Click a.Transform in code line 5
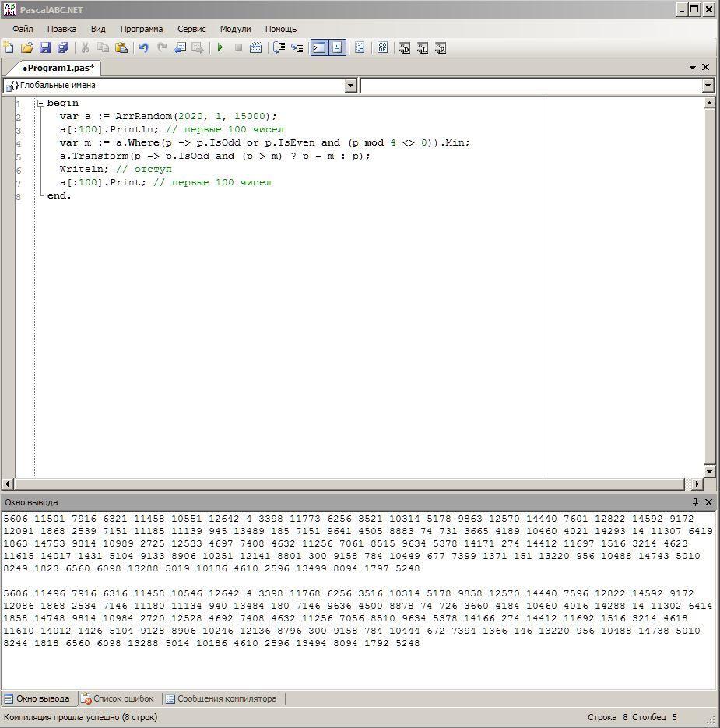This screenshot has height=728, width=720. [x=93, y=156]
